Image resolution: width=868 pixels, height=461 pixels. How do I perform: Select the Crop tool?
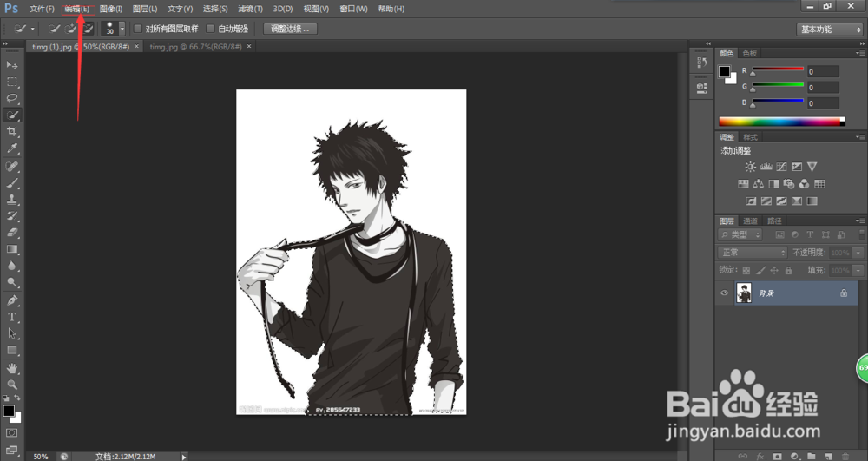click(x=11, y=132)
